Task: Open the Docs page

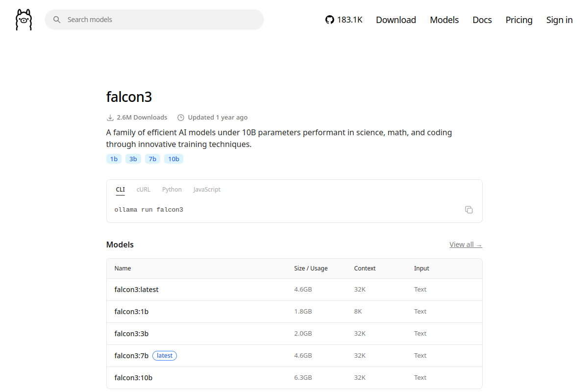Action: tap(482, 20)
